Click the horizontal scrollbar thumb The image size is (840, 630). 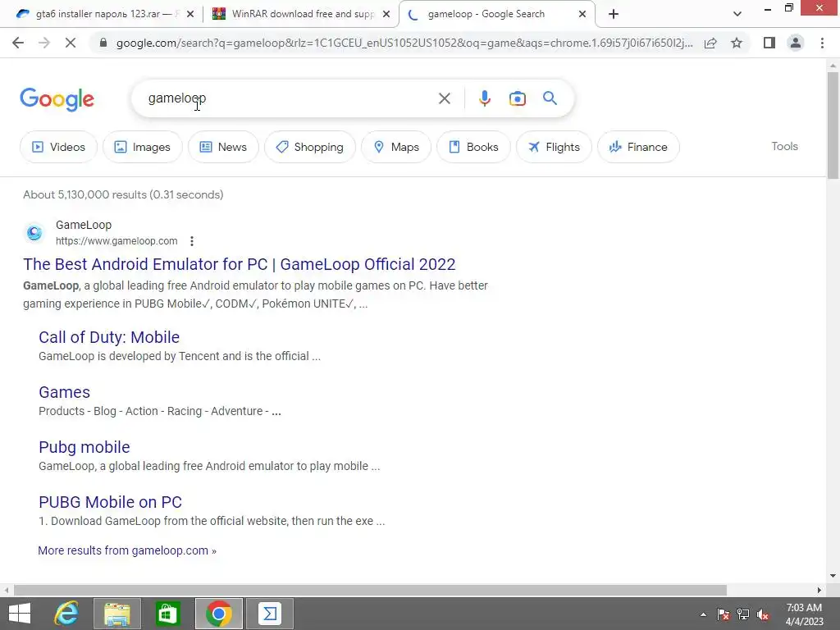pyautogui.click(x=370, y=590)
